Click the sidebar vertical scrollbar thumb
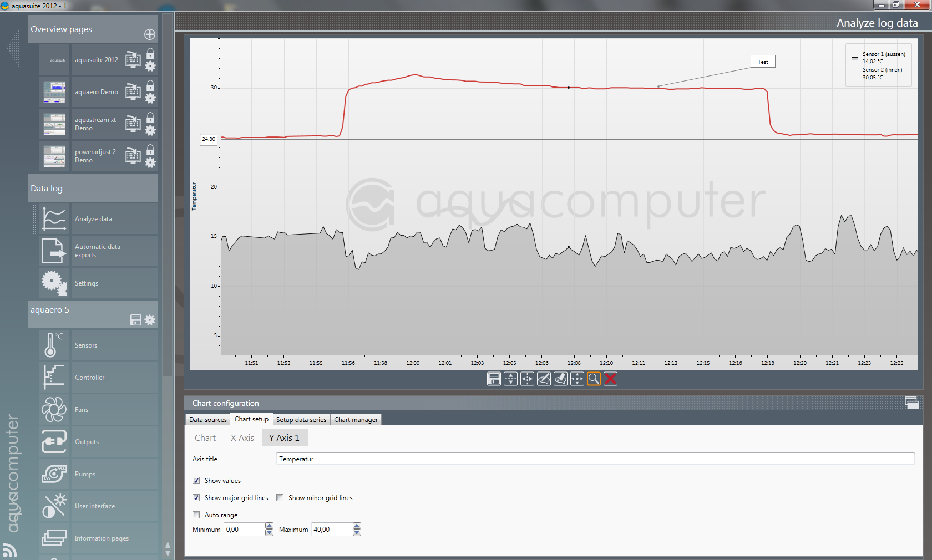932x560 pixels. (168, 194)
